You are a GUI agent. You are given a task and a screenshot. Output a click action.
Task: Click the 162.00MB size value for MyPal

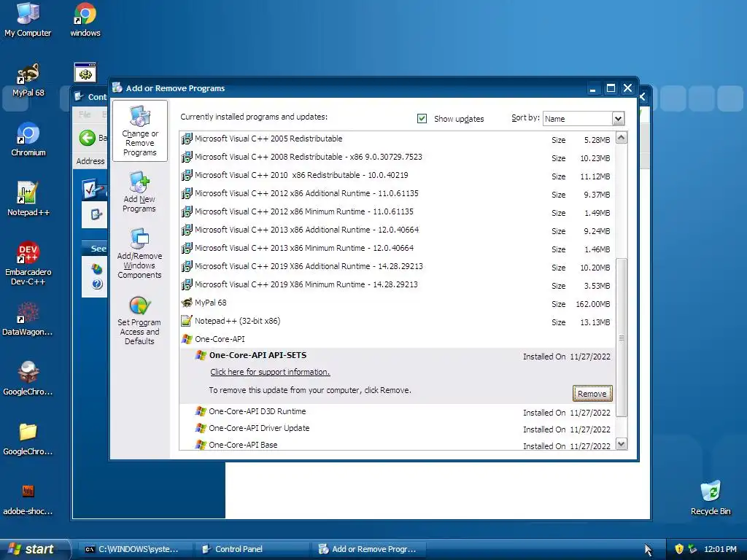pos(592,304)
